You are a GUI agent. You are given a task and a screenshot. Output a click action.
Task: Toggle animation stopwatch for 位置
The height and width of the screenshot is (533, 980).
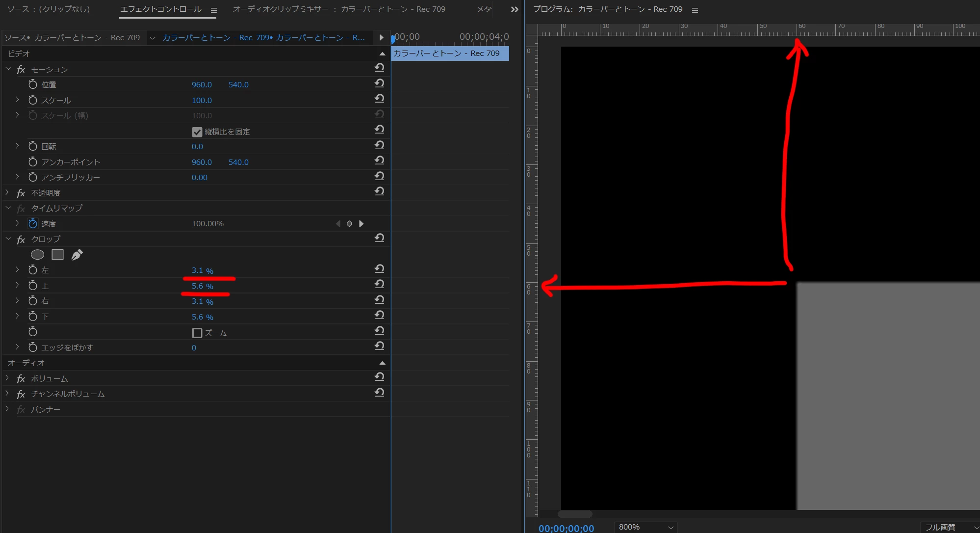tap(33, 84)
